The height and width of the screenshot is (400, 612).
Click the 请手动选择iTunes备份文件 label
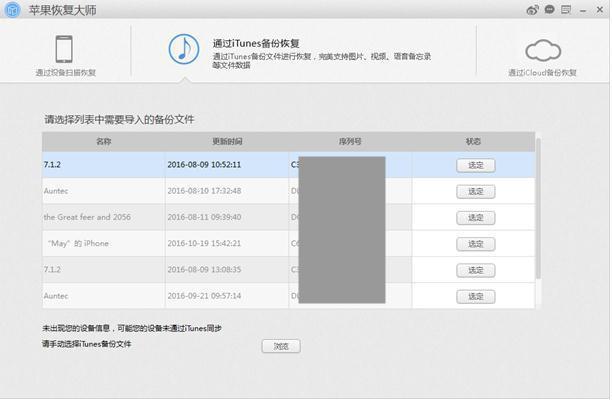86,344
